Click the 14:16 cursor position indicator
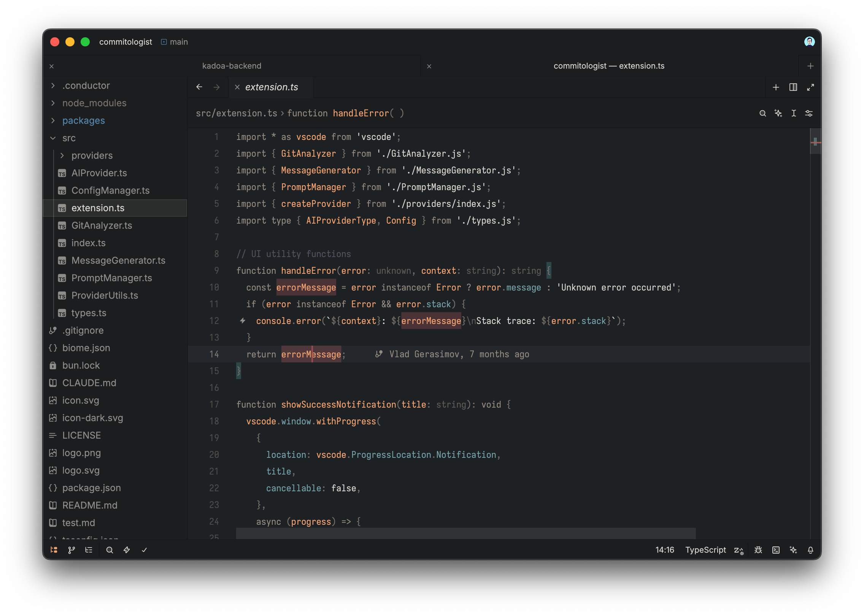 pyautogui.click(x=665, y=550)
